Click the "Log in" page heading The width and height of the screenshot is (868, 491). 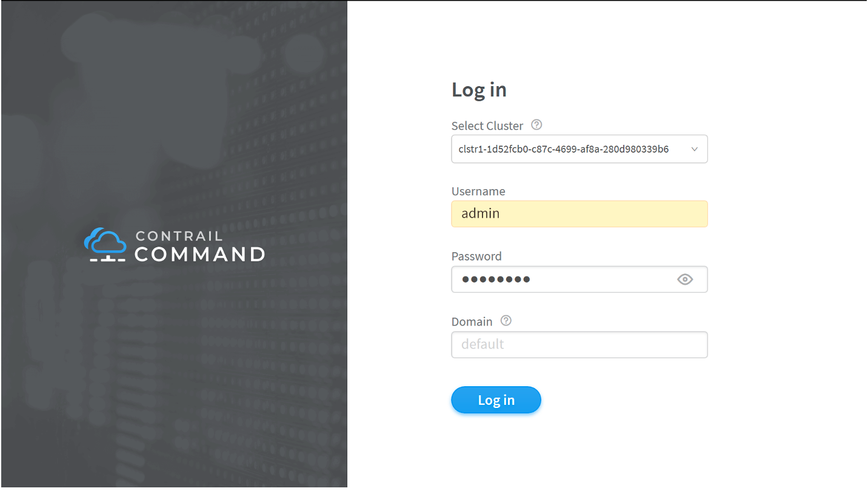click(x=479, y=90)
